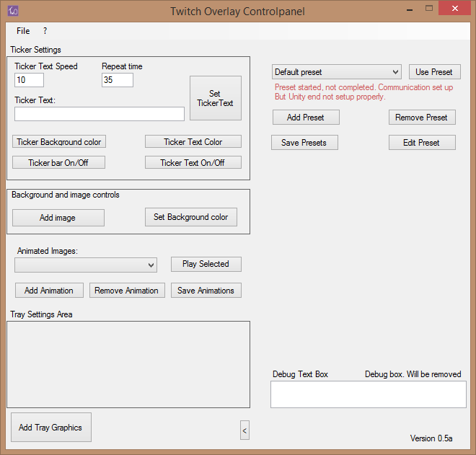Click Set Background color button
Screen dimensions: 476x455
pyautogui.click(x=191, y=217)
